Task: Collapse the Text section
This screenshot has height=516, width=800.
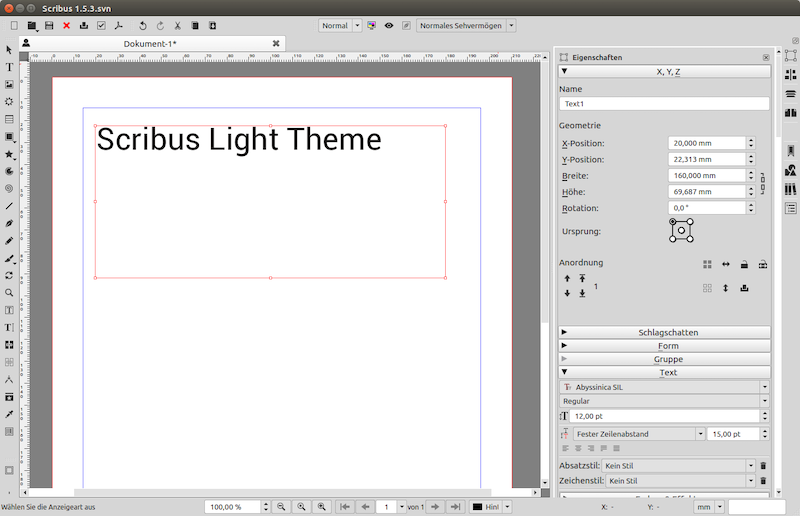Action: click(664, 373)
